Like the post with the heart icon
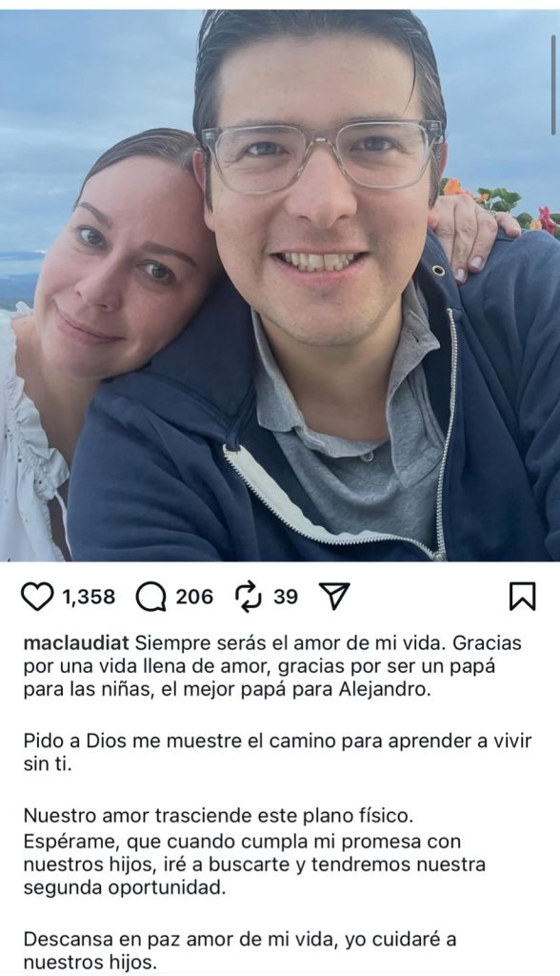560x976 pixels. coord(37,597)
